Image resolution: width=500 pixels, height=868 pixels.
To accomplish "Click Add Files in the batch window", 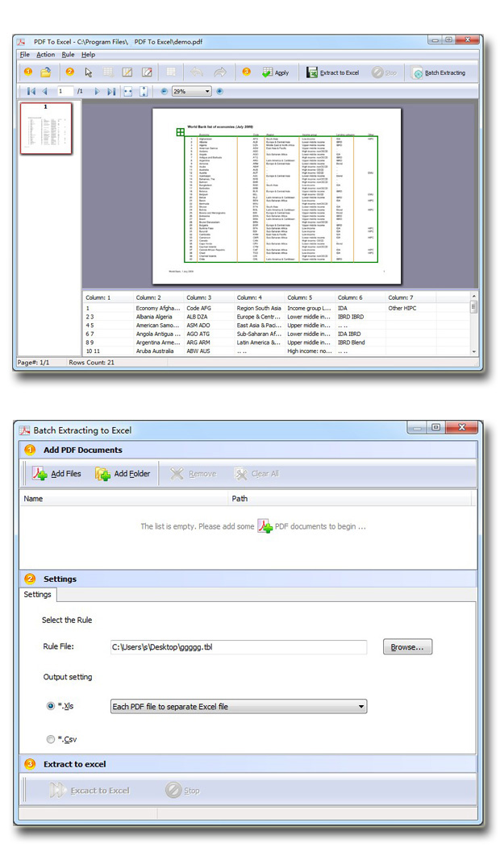I will 56,474.
